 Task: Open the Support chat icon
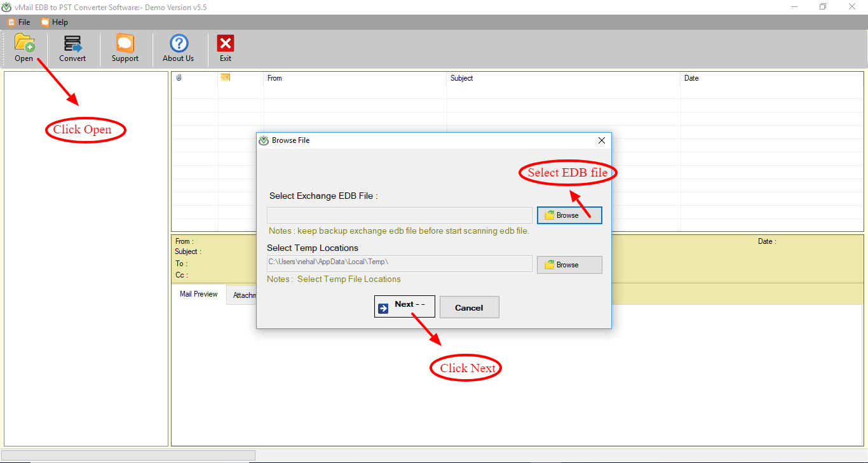pos(125,43)
